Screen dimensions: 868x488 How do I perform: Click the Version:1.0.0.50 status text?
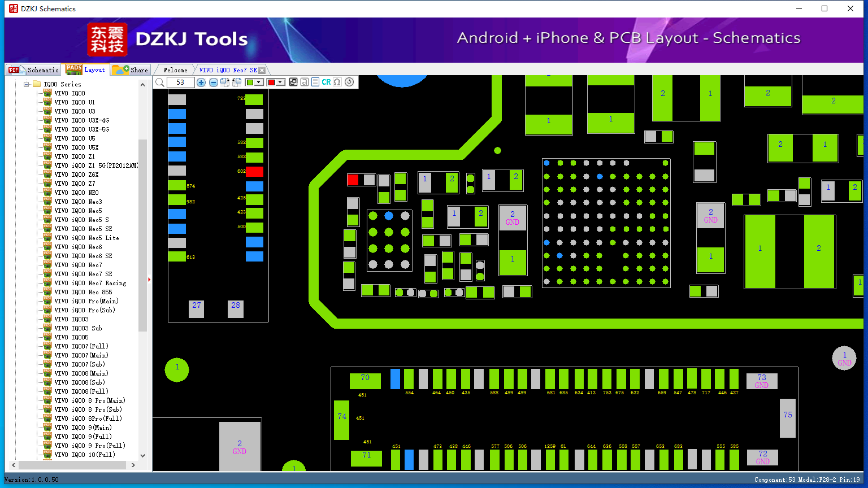coord(32,480)
